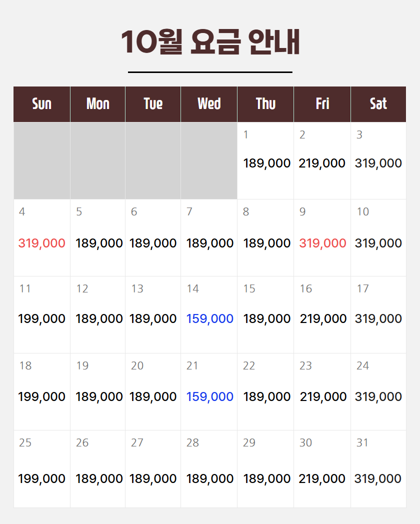The width and height of the screenshot is (420, 524).
Task: Select October 14 with blue 159,000 price
Action: tap(209, 314)
